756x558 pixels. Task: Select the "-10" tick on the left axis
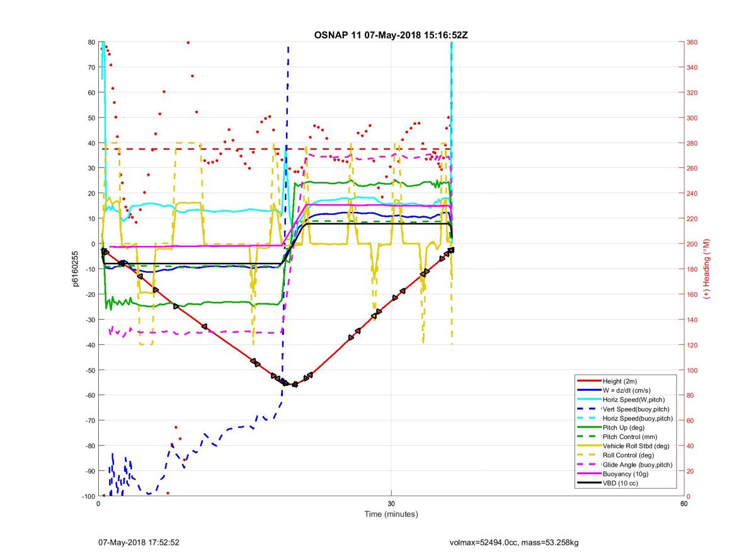(x=89, y=269)
